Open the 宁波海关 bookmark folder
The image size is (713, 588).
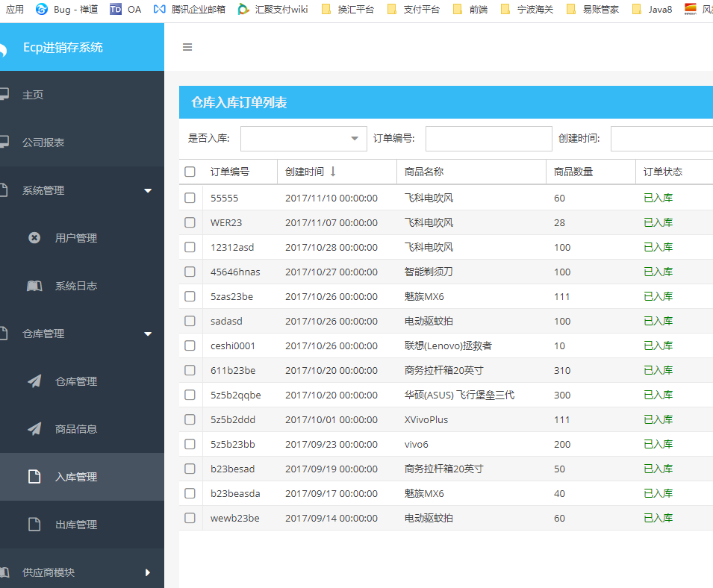click(526, 9)
